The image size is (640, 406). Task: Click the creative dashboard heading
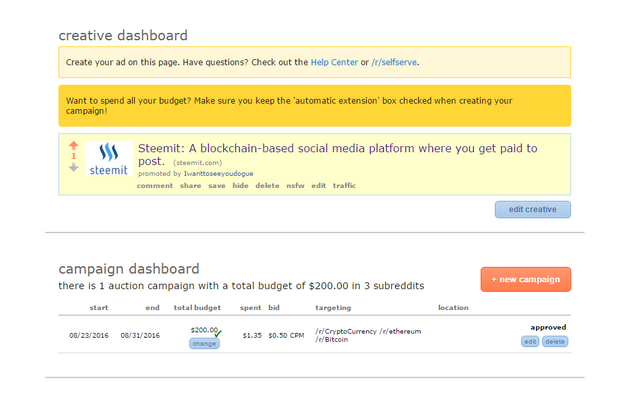[x=123, y=35]
